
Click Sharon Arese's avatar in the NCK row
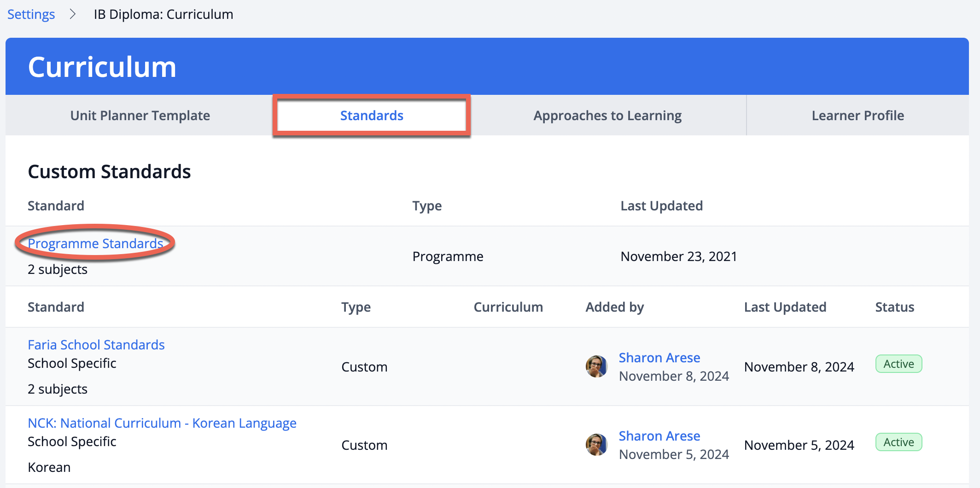pyautogui.click(x=596, y=445)
